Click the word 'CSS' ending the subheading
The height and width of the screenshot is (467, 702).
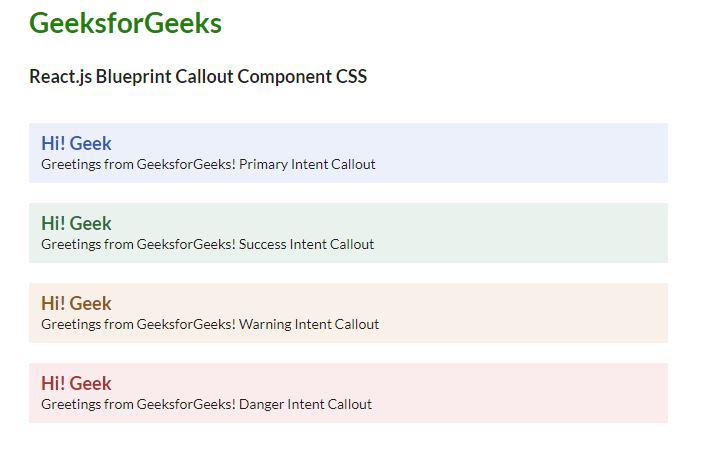pyautogui.click(x=351, y=77)
